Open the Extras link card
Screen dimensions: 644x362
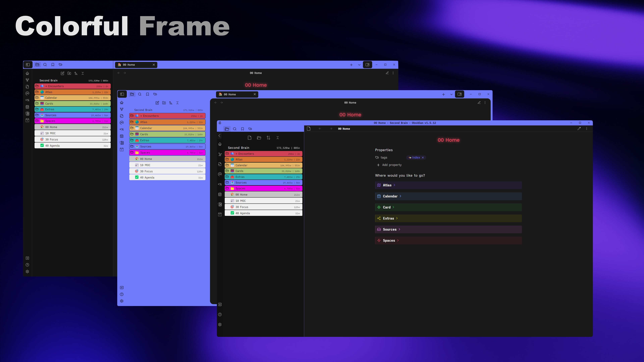pyautogui.click(x=448, y=218)
